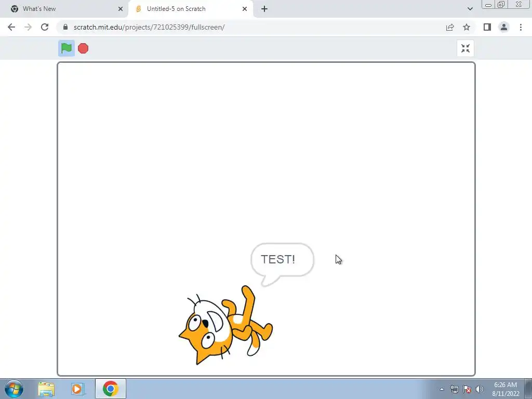The image size is (532, 399).
Task: Share this page using share icon
Action: click(x=450, y=27)
